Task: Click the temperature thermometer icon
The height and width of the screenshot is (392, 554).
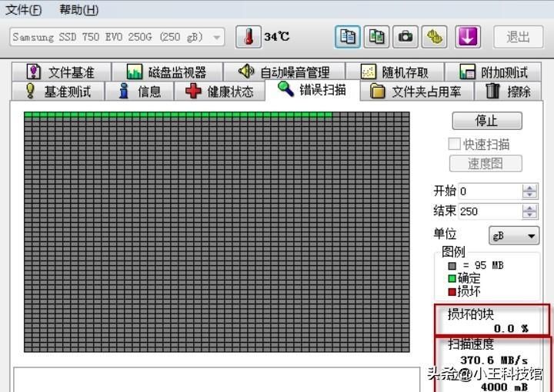Action: pos(249,37)
